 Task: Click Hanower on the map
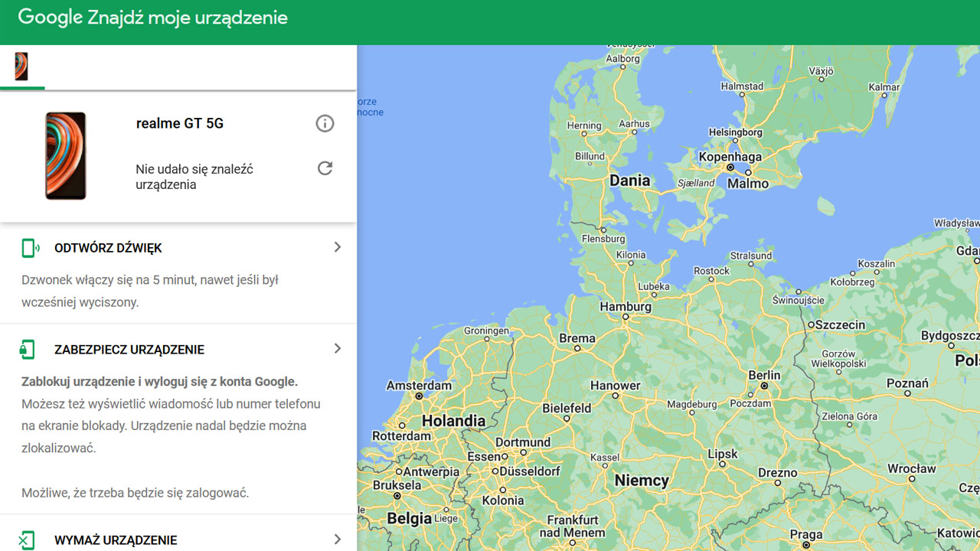615,386
